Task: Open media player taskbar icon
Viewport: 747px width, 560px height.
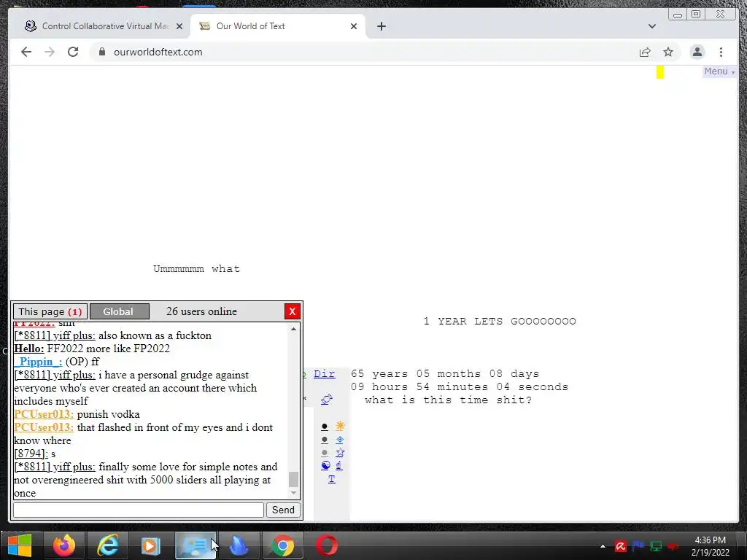Action: tap(151, 545)
